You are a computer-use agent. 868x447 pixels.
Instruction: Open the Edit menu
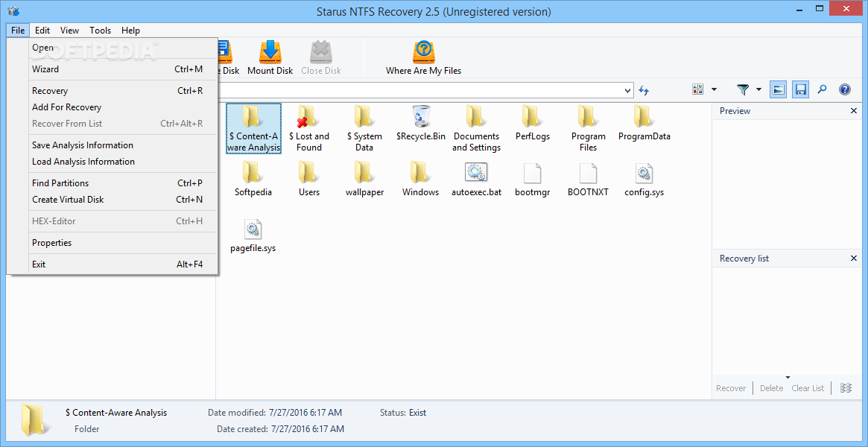(x=42, y=31)
